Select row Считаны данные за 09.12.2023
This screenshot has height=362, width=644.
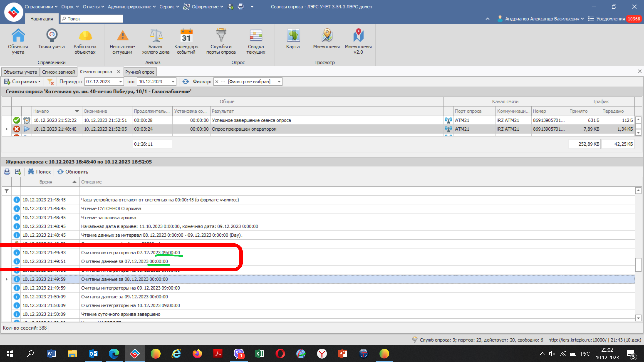pos(323,297)
